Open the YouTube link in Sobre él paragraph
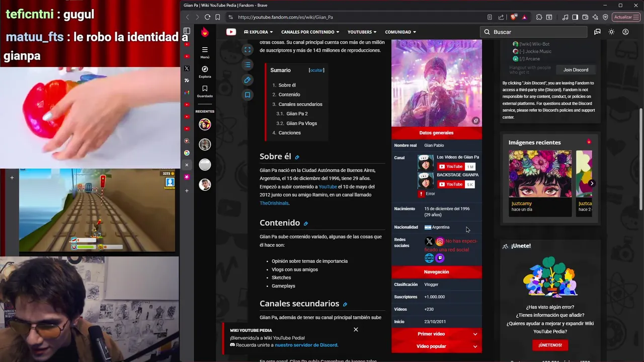This screenshot has height=362, width=644. pos(328,187)
